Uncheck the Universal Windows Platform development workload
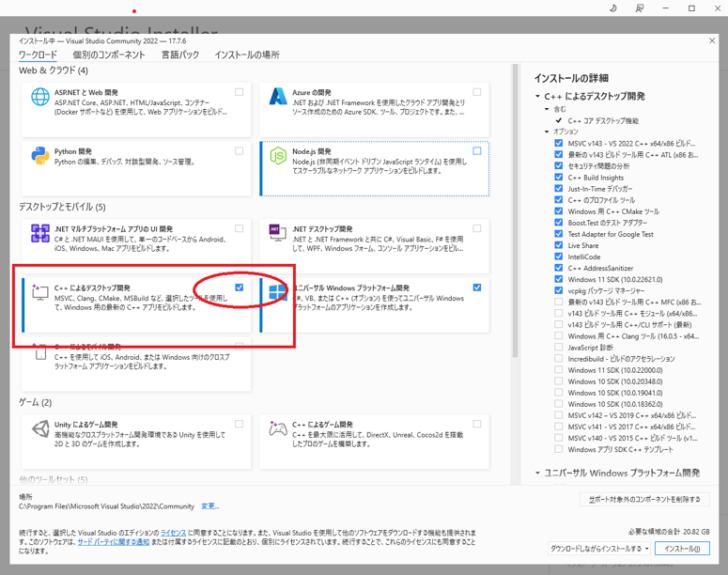This screenshot has width=728, height=575. point(477,287)
